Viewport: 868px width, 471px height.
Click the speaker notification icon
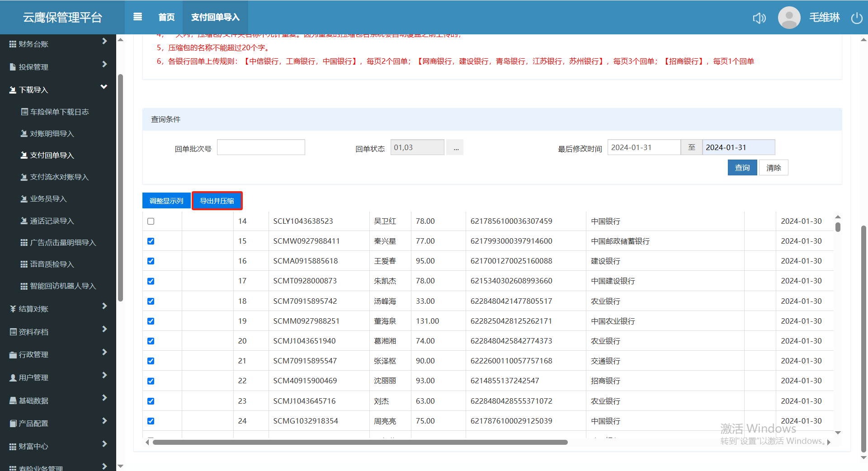click(759, 18)
